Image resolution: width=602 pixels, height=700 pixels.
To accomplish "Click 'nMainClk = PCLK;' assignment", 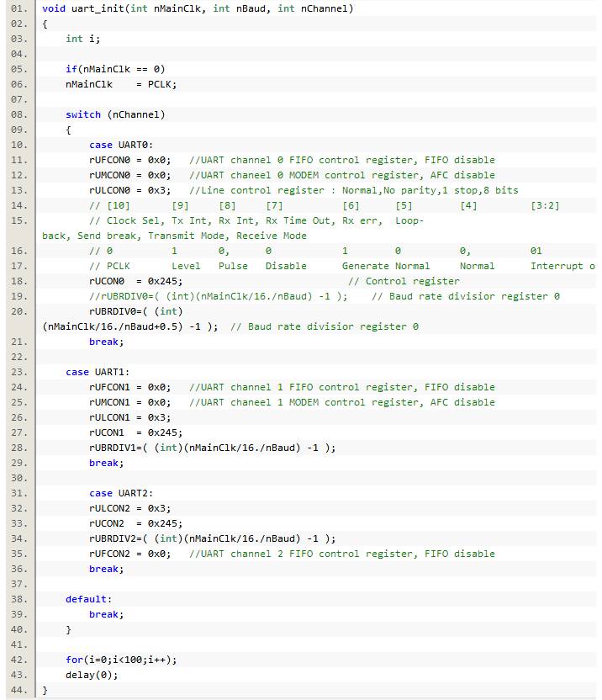I will [x=121, y=84].
